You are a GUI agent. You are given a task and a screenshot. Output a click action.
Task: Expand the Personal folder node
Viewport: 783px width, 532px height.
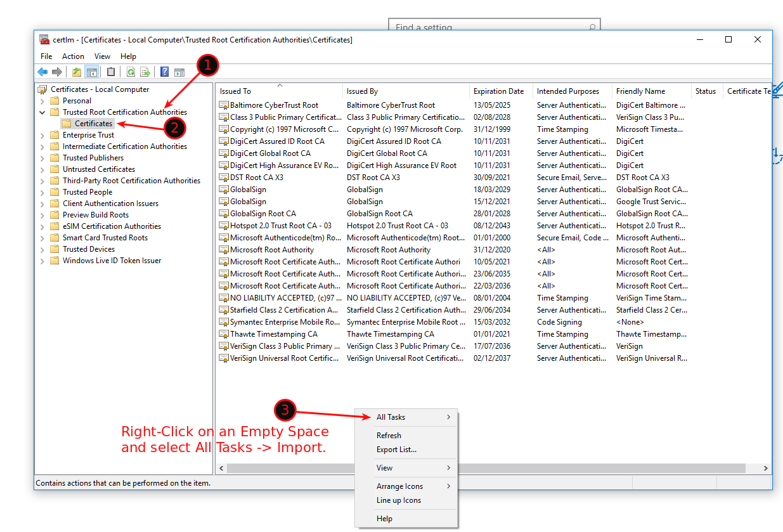42,101
